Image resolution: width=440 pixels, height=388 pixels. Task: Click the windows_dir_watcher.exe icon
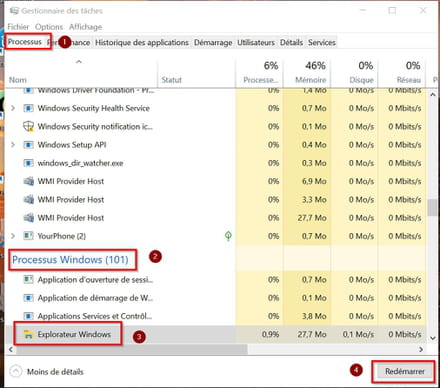[28, 163]
